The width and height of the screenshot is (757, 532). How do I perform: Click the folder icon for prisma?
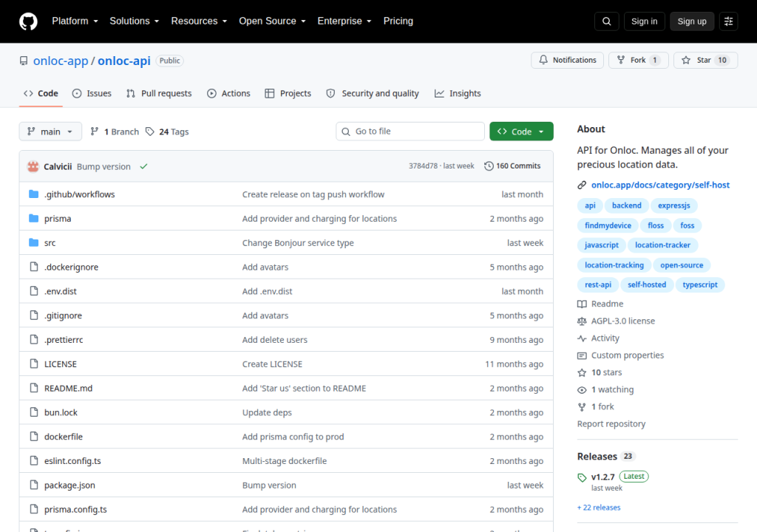(34, 218)
